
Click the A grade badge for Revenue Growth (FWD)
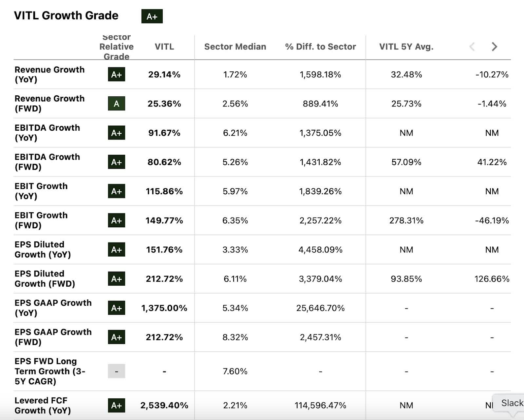coord(116,104)
